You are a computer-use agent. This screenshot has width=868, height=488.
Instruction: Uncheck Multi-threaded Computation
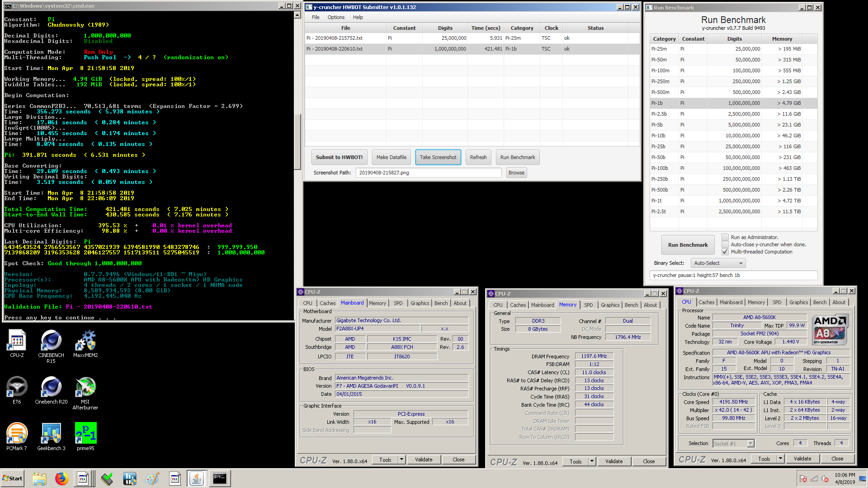(725, 252)
